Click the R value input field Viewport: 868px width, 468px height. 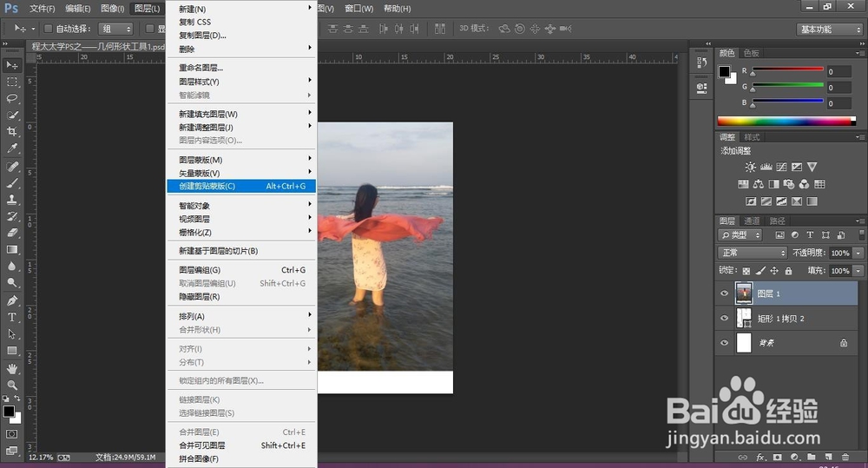click(838, 71)
